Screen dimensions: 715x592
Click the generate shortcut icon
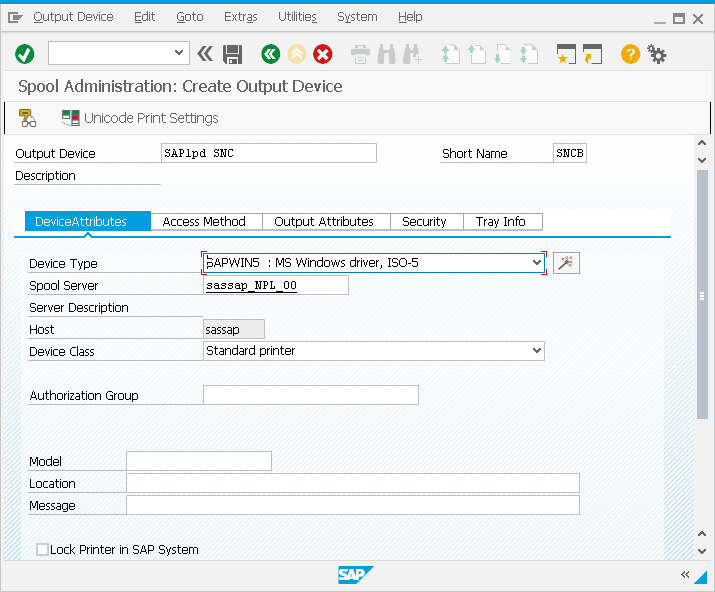[x=592, y=54]
